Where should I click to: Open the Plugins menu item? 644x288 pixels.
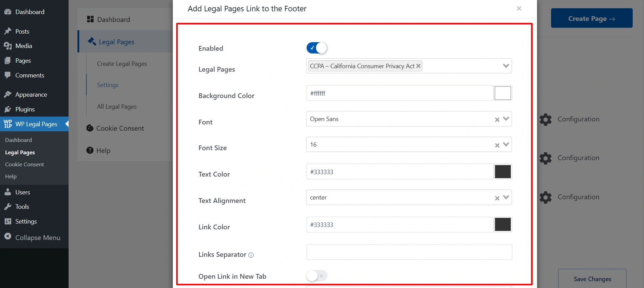pyautogui.click(x=34, y=109)
